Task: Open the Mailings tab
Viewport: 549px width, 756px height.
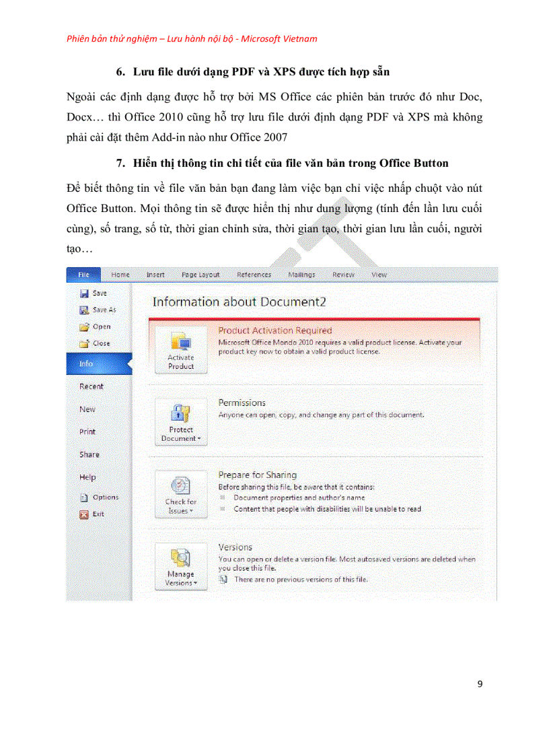Action: click(x=301, y=275)
